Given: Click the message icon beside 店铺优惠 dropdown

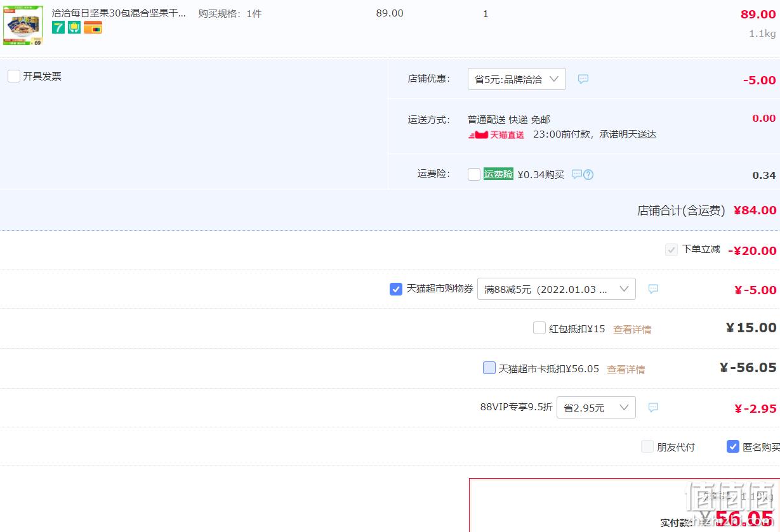Looking at the screenshot, I should click(x=583, y=79).
